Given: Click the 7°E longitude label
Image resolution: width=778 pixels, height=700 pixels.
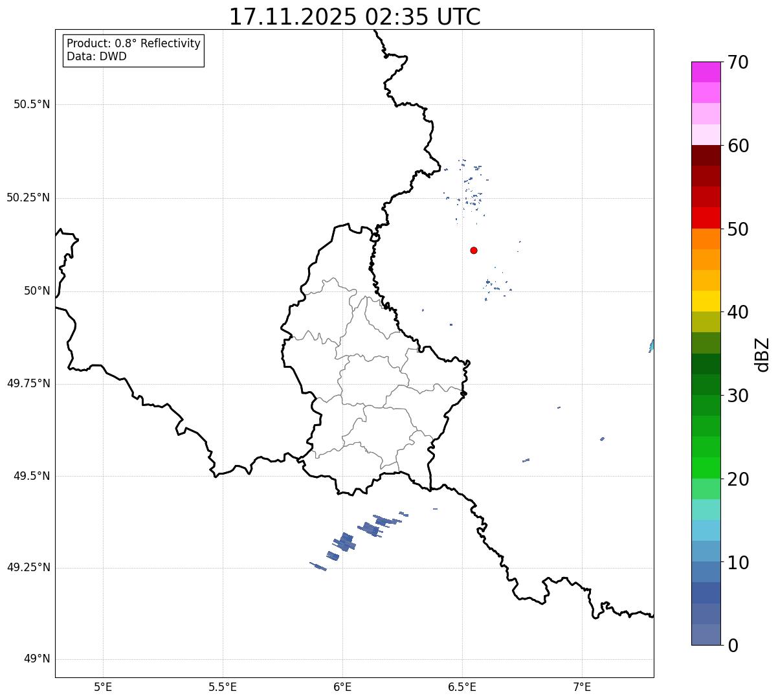Looking at the screenshot, I should [582, 687].
